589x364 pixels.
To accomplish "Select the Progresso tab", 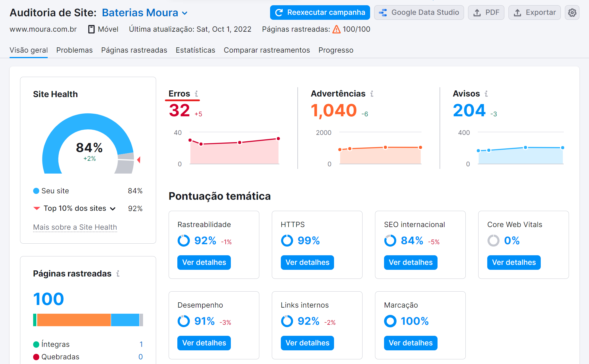I will pyautogui.click(x=336, y=50).
